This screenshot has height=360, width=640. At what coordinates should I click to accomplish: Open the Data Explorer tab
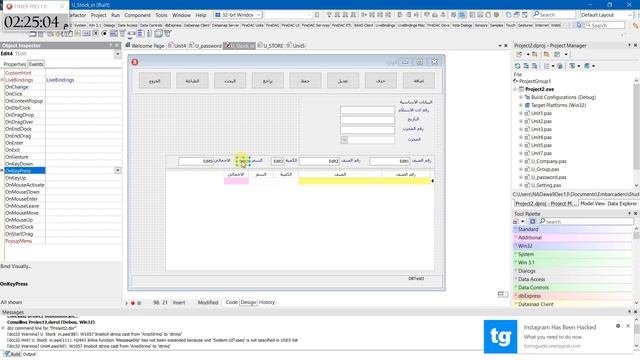pyautogui.click(x=622, y=203)
